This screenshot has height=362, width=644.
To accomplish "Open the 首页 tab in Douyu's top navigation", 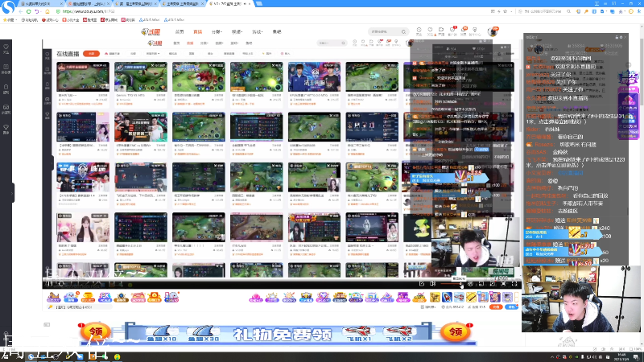I will pyautogui.click(x=180, y=31).
